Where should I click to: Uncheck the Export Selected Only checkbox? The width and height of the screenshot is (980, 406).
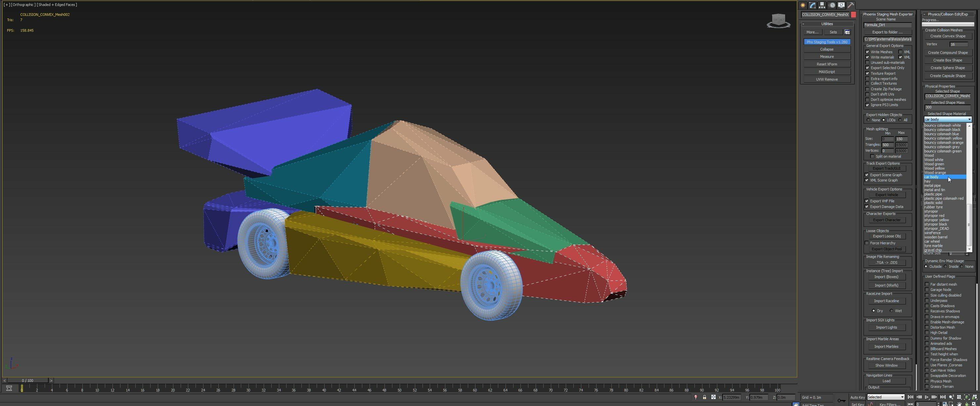click(868, 68)
